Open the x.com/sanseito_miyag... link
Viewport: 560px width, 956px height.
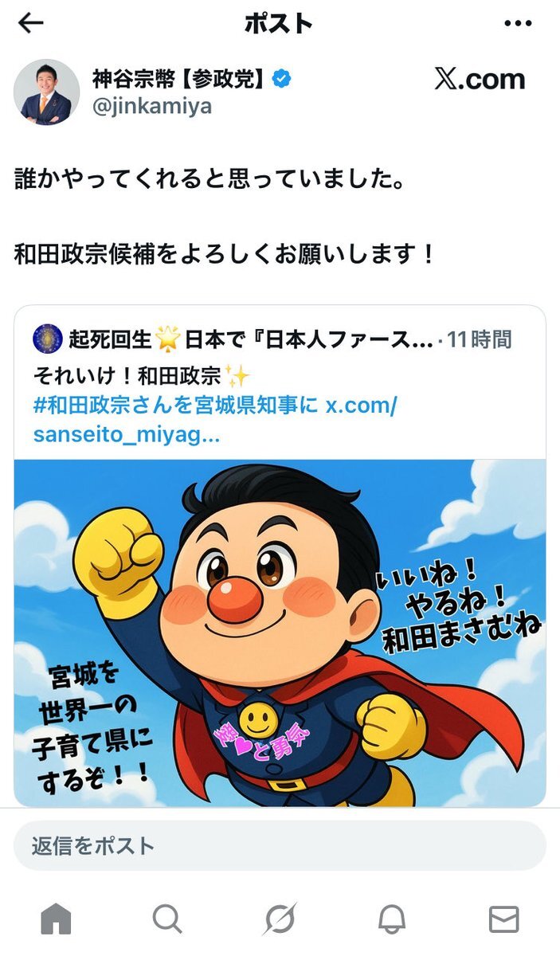[215, 420]
